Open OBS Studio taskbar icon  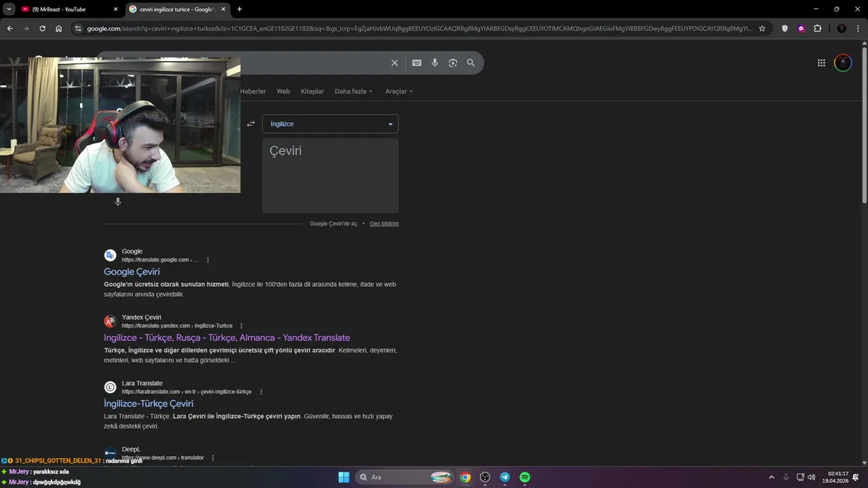point(485,477)
